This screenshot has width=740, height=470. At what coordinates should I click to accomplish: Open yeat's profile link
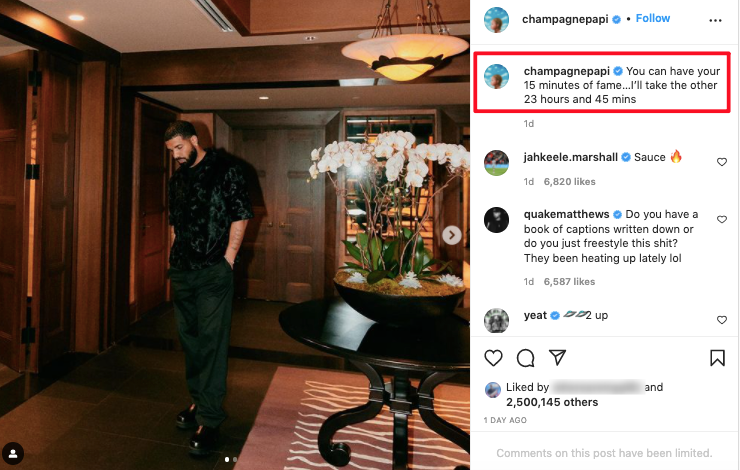pos(535,316)
